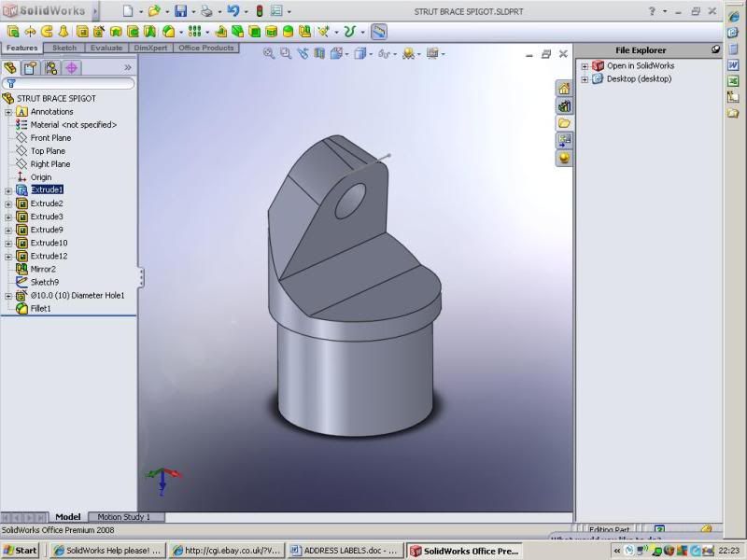
Task: Select the Model tab at bottom
Action: coord(67,517)
